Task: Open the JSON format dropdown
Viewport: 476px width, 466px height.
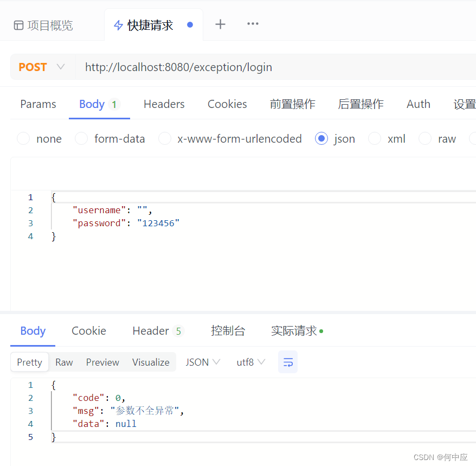Action: tap(203, 362)
